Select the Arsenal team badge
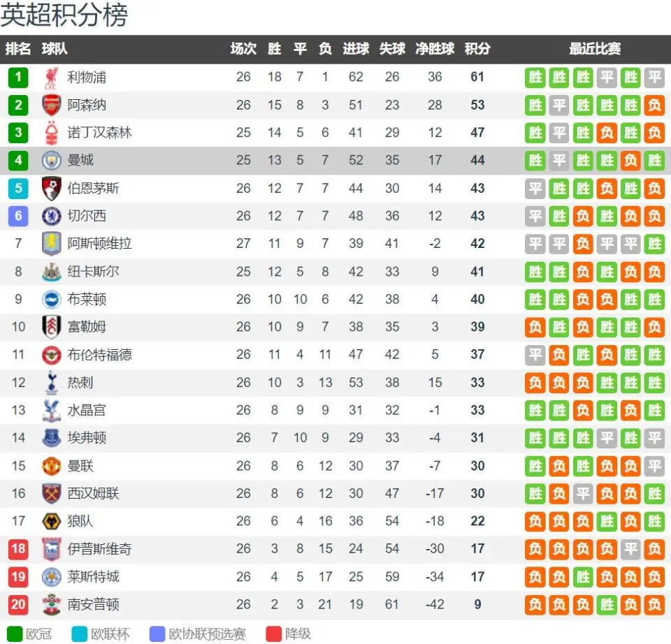671x644 pixels. (x=51, y=105)
